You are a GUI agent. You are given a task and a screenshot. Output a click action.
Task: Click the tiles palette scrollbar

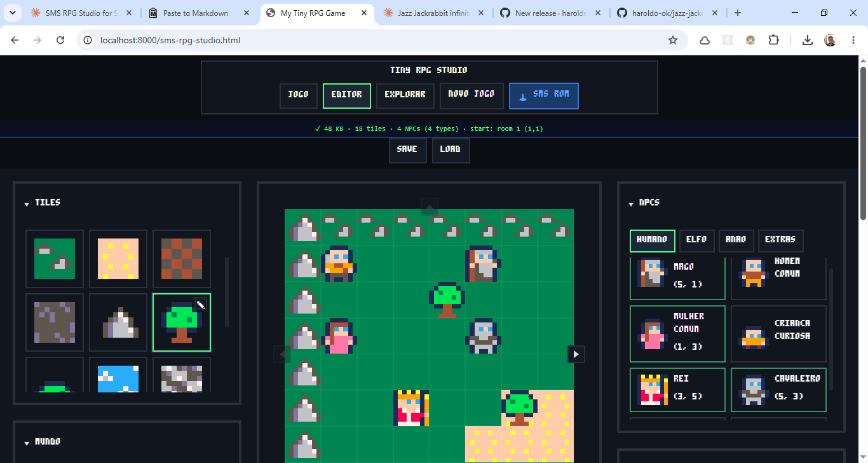tap(227, 293)
